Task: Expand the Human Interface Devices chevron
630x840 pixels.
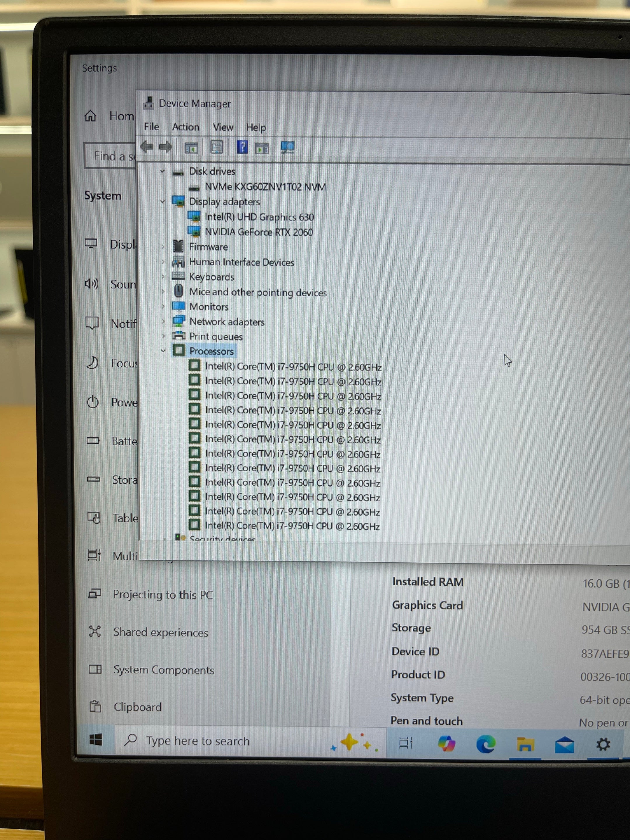Action: (163, 262)
